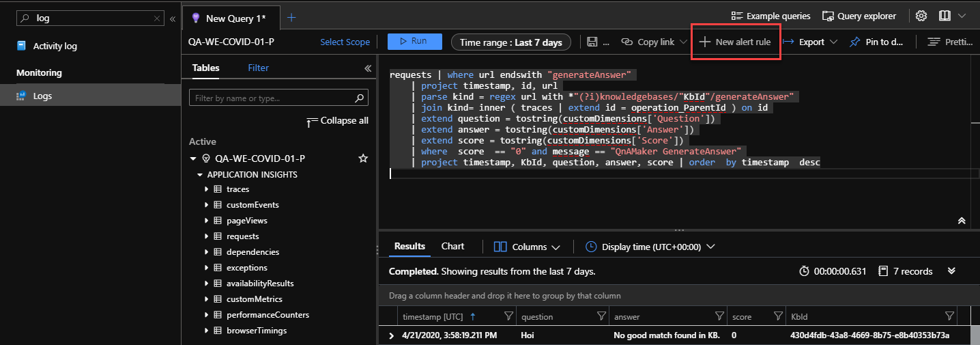The width and height of the screenshot is (980, 345).
Task: Open Query explorer
Action: [859, 16]
